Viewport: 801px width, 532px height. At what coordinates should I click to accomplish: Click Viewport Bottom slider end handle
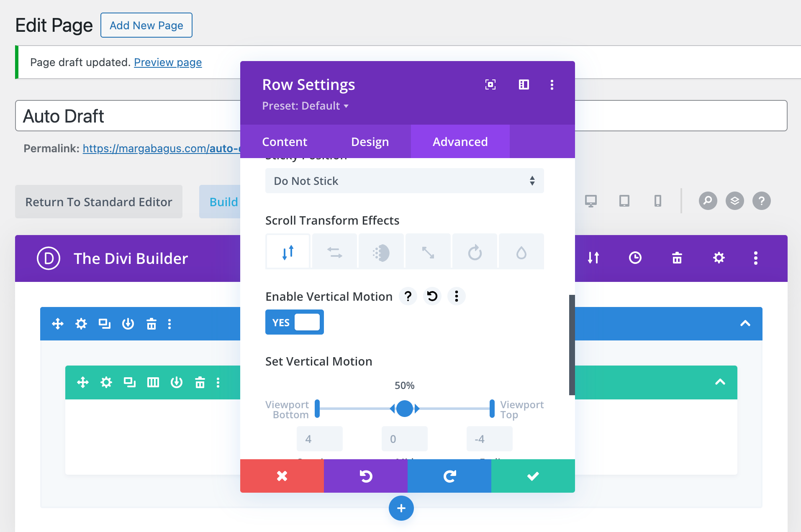click(317, 409)
